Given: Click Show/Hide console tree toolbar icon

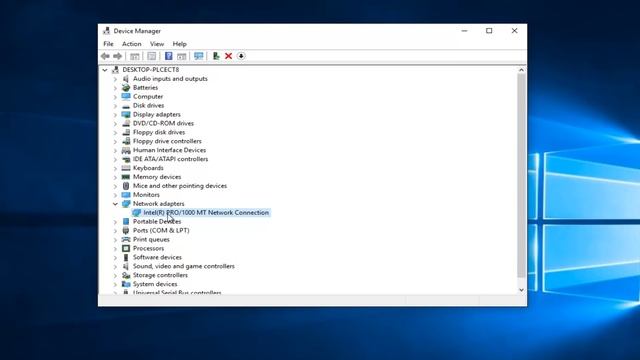Looking at the screenshot, I should (x=135, y=56).
